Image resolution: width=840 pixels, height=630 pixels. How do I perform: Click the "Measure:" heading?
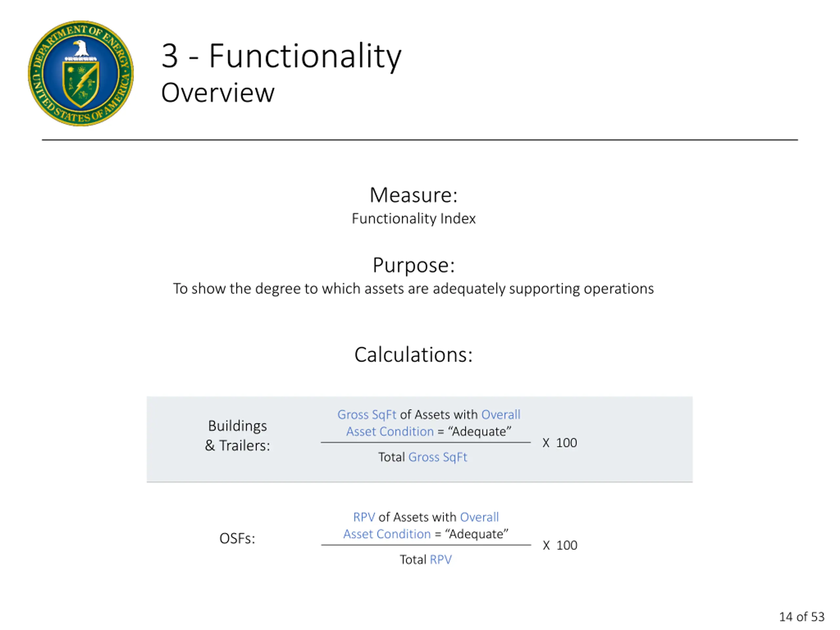pyautogui.click(x=413, y=195)
